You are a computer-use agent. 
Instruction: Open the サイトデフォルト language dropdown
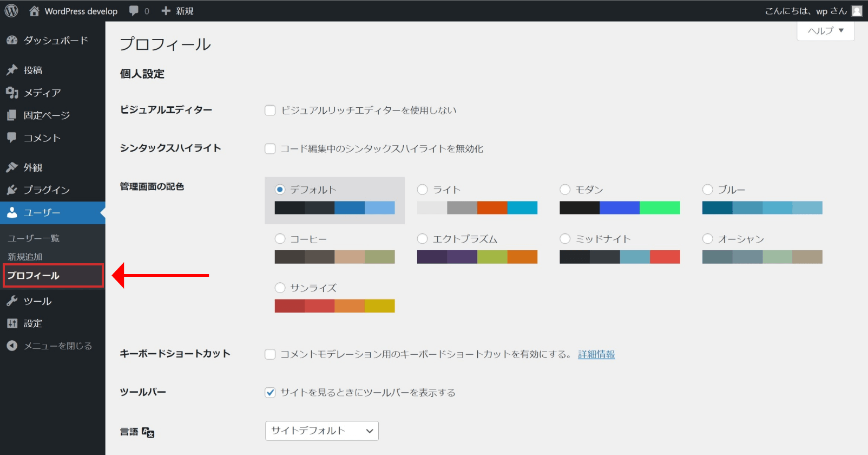(322, 431)
